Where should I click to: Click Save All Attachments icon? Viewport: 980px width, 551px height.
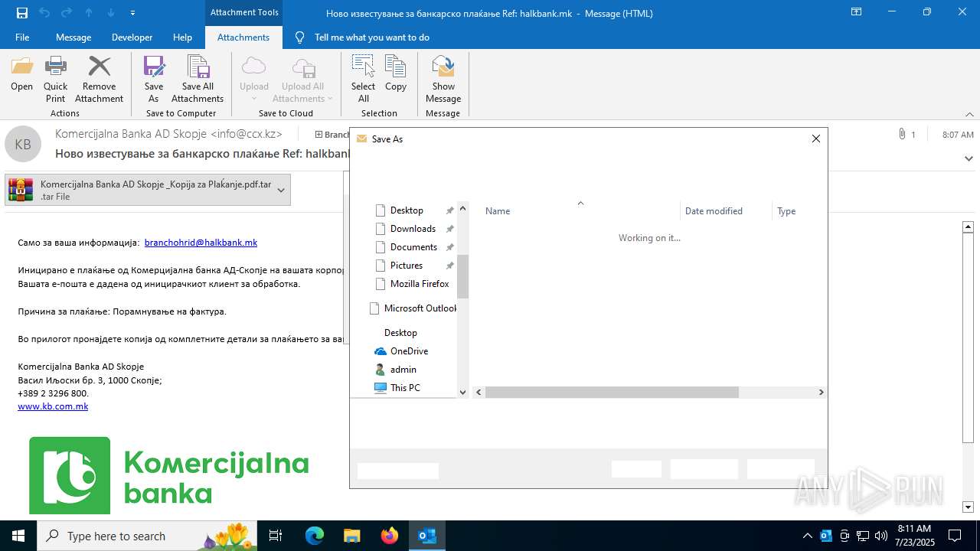[198, 80]
